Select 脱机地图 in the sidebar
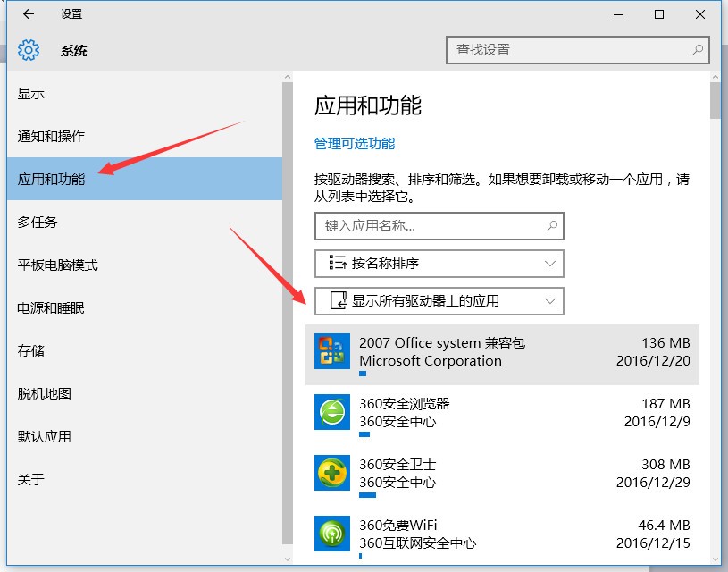 (x=145, y=393)
